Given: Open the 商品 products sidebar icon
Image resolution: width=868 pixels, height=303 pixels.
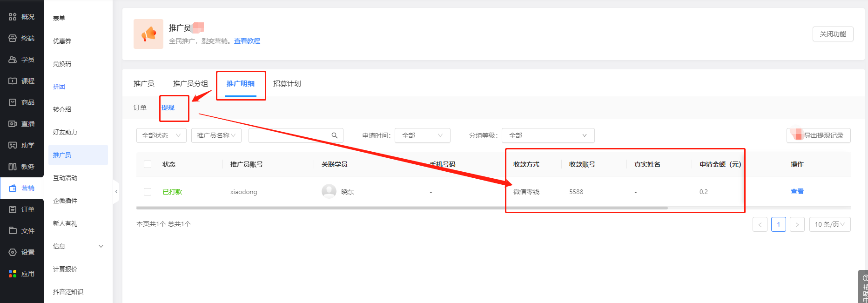Looking at the screenshot, I should click(13, 102).
